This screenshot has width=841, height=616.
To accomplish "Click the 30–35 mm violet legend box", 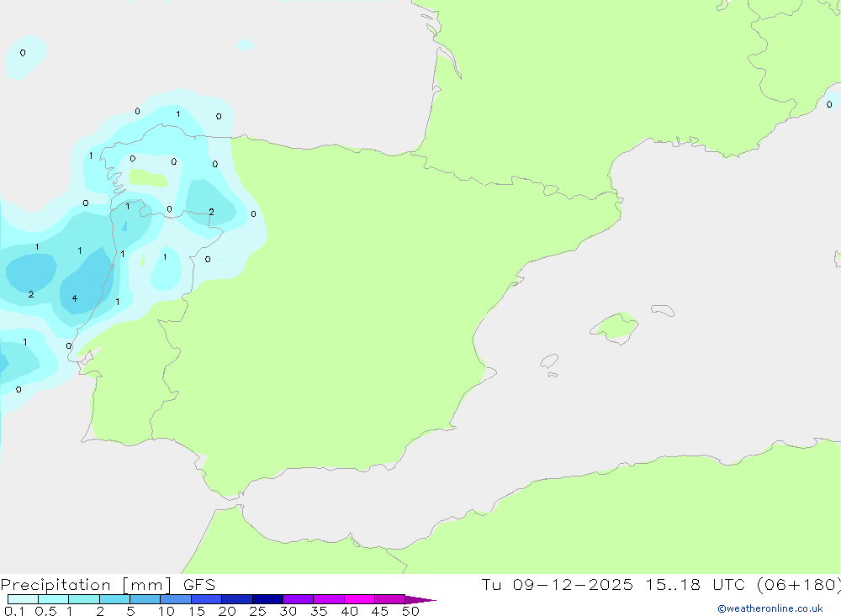I will [298, 599].
